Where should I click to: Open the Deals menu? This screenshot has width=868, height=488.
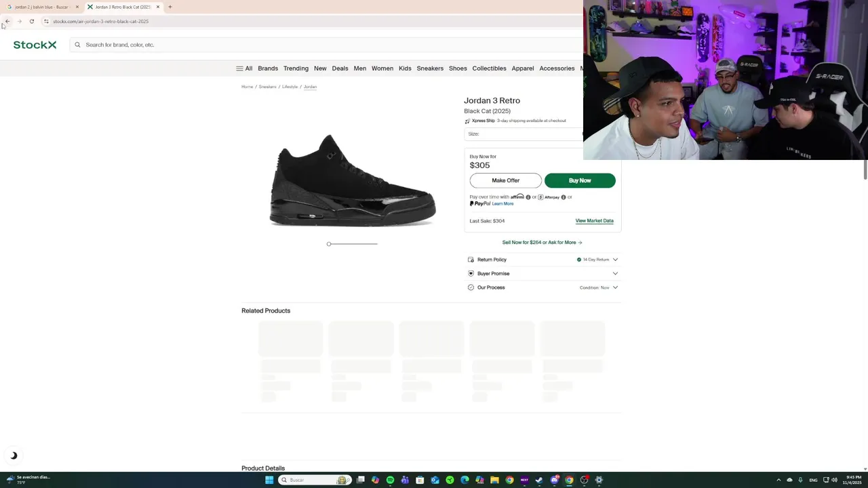pos(340,68)
